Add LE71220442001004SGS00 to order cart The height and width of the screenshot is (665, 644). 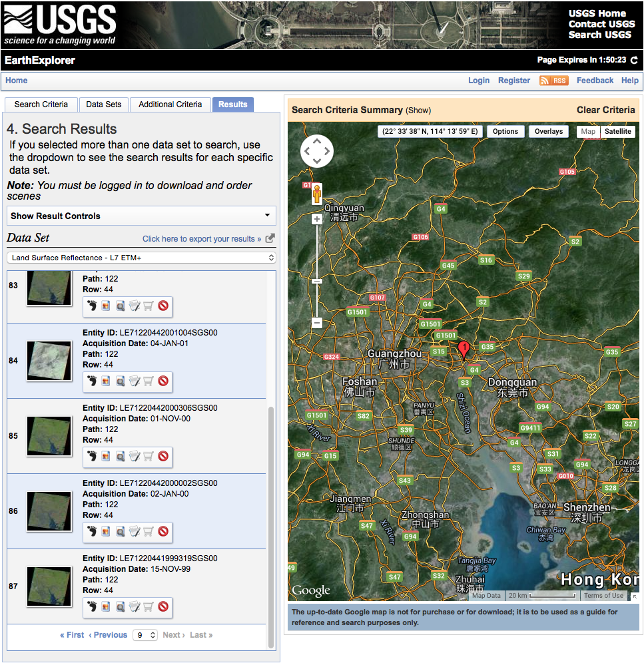coord(149,380)
